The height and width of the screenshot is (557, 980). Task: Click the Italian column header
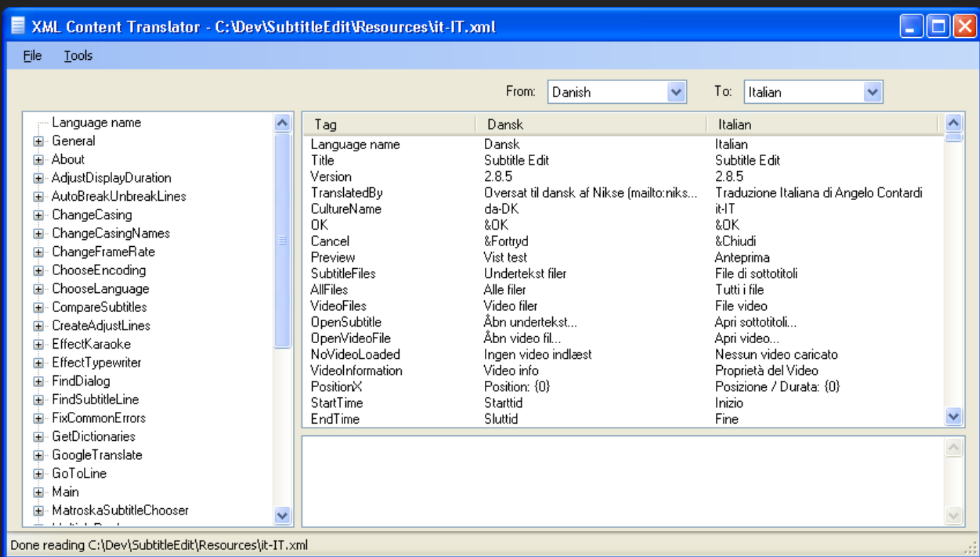[x=729, y=124]
